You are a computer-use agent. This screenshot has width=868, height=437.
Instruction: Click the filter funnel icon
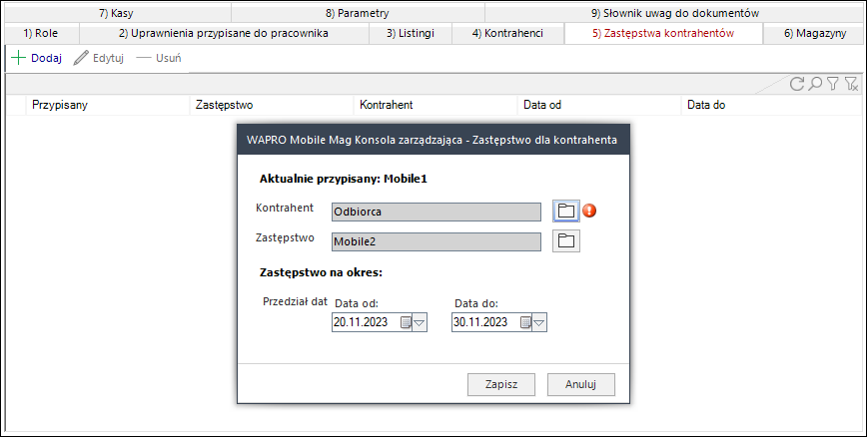point(833,85)
